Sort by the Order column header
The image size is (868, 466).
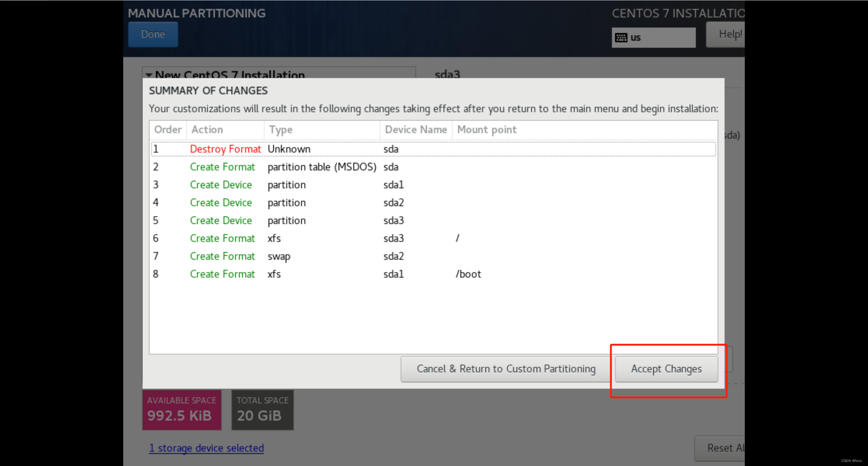[x=168, y=130]
